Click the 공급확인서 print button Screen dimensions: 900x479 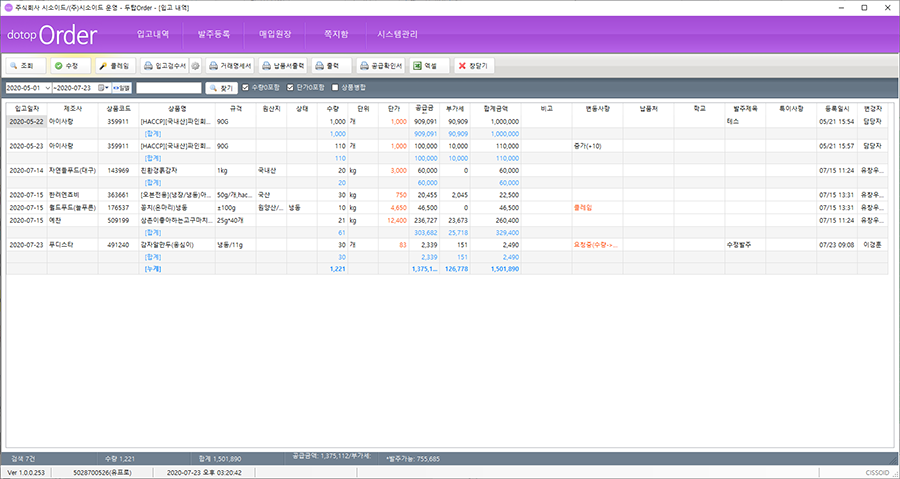(x=378, y=65)
